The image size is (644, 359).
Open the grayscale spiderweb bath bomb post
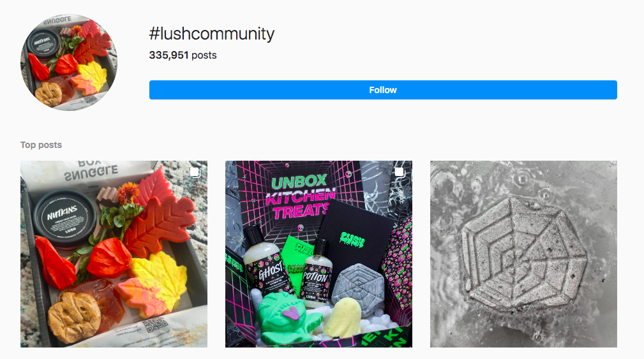click(x=523, y=254)
